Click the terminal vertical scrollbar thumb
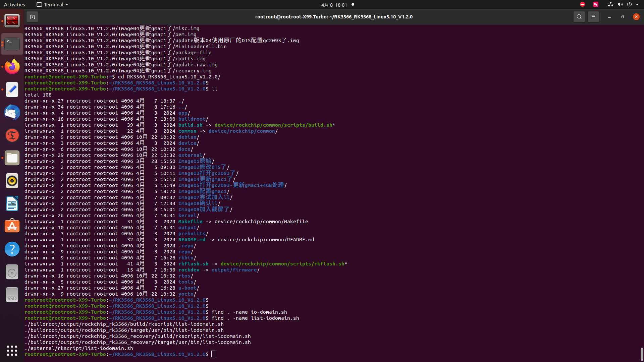The height and width of the screenshot is (362, 644). [x=642, y=354]
